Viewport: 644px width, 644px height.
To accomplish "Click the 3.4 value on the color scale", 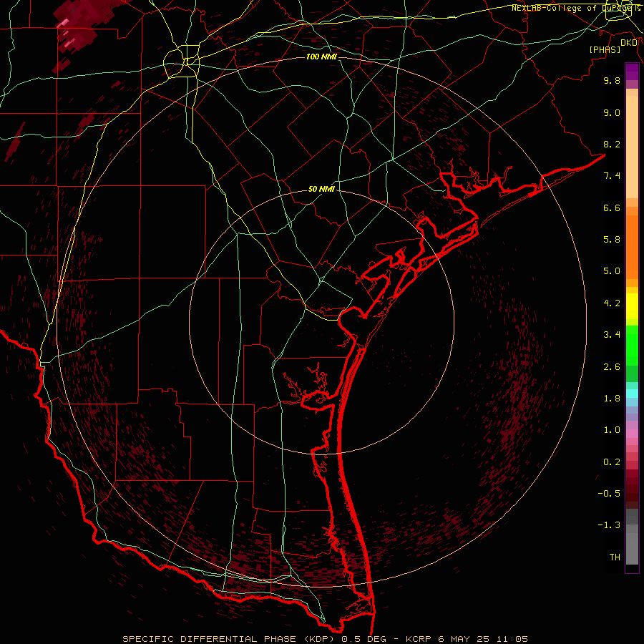I will (x=612, y=335).
